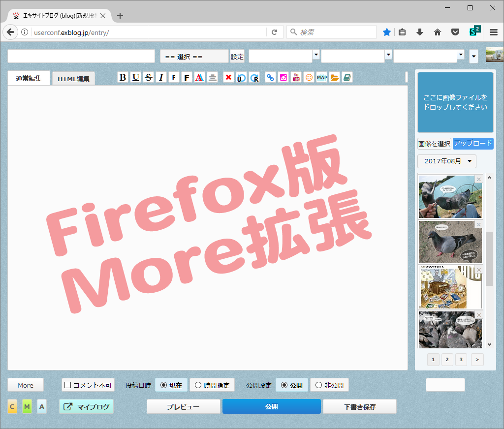Apply underline with the U icon
Viewport: 504px width, 429px height.
tap(136, 77)
